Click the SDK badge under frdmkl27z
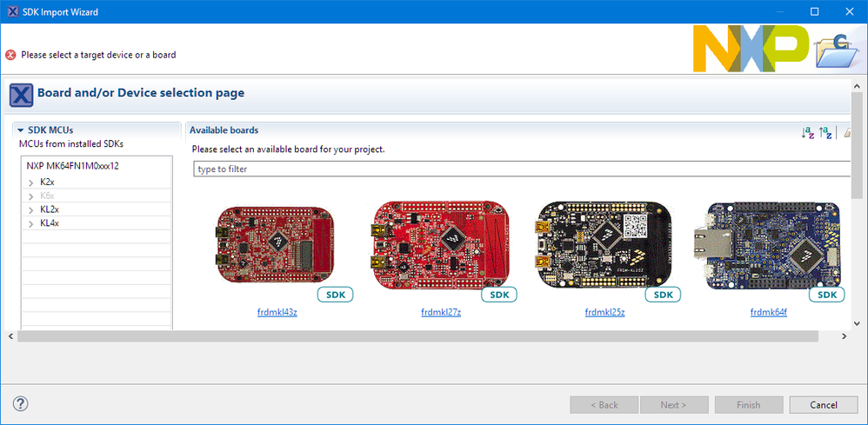Screen dimensions: 868x425 click(x=498, y=295)
